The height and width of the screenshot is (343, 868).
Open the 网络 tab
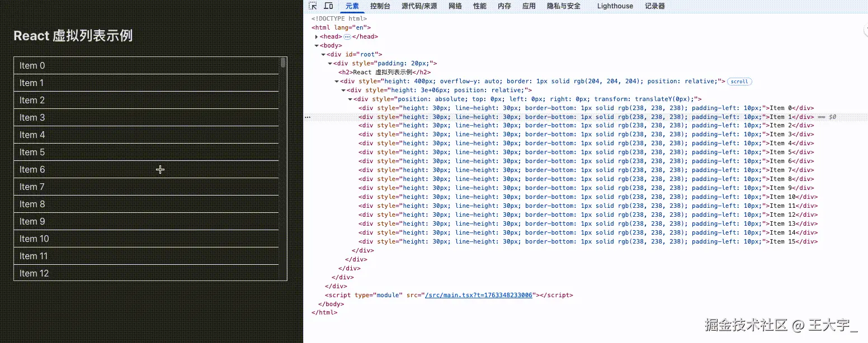[x=455, y=6]
